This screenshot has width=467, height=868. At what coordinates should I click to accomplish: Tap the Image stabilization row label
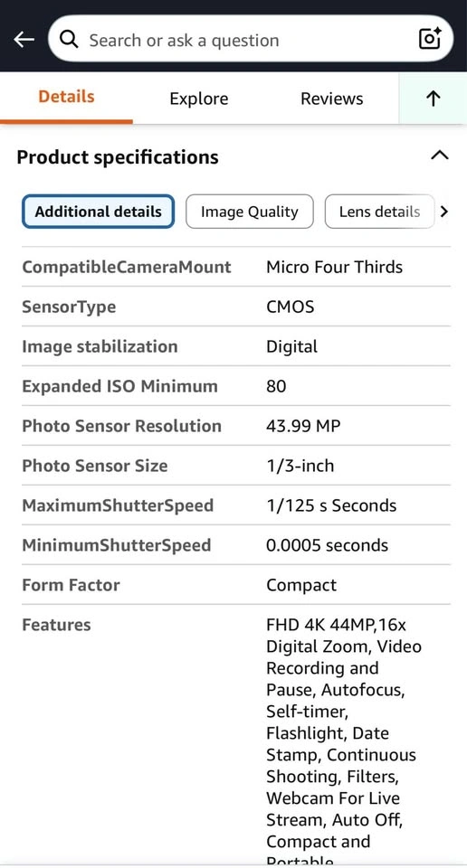coord(100,346)
